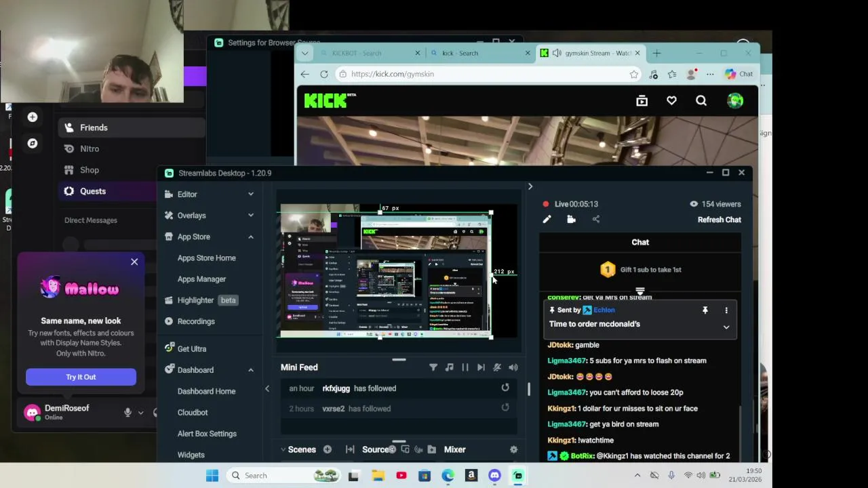Open Discord discover compass icon
The width and height of the screenshot is (868, 488).
[x=32, y=143]
